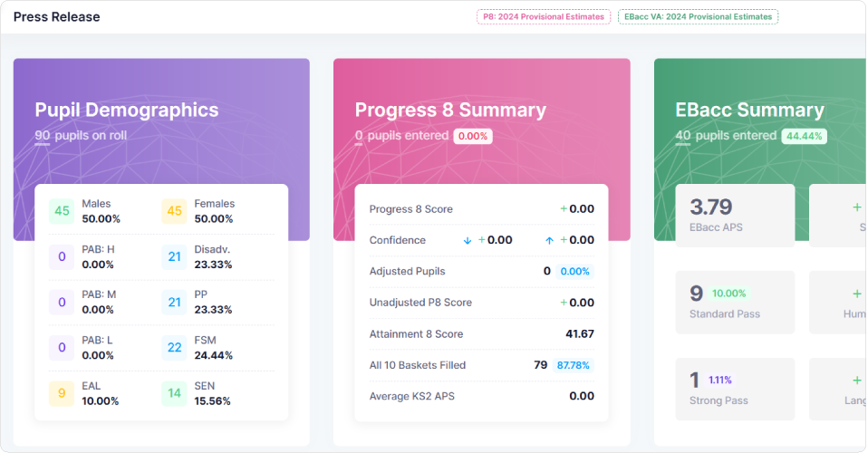Viewport: 868px width, 453px height.
Task: Select the EBacc APS 3.79 tile
Action: tap(735, 215)
